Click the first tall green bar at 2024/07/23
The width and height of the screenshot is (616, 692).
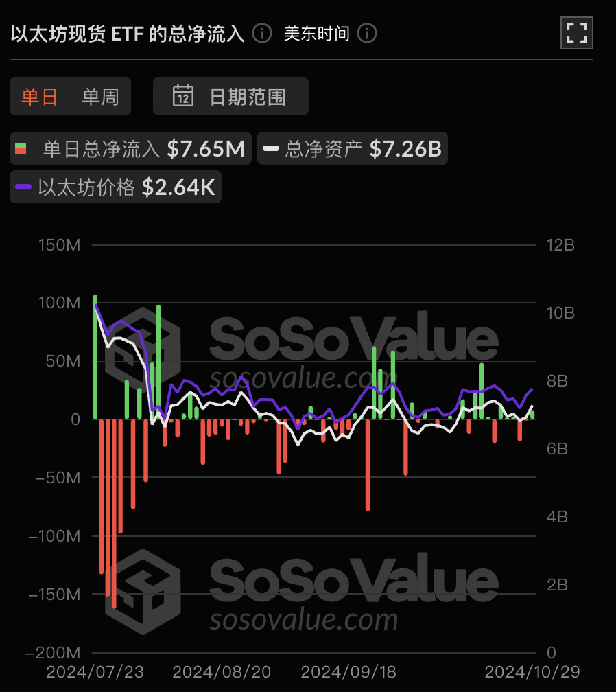pos(95,356)
